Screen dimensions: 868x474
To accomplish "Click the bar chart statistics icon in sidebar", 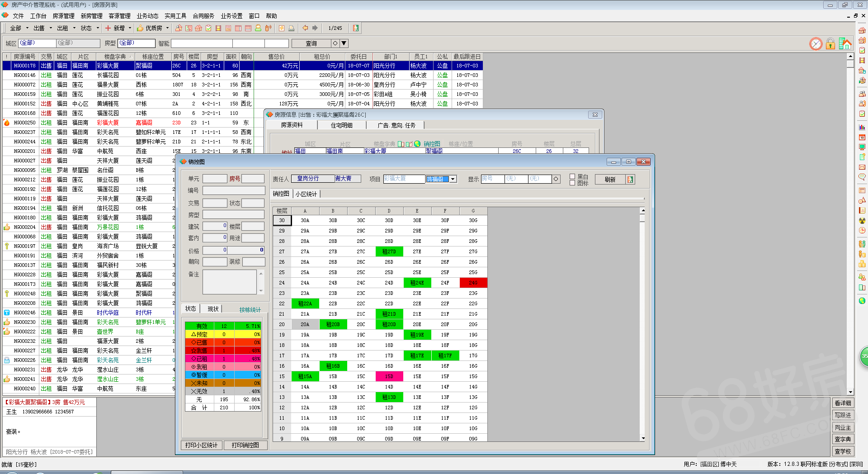I will click(x=862, y=128).
